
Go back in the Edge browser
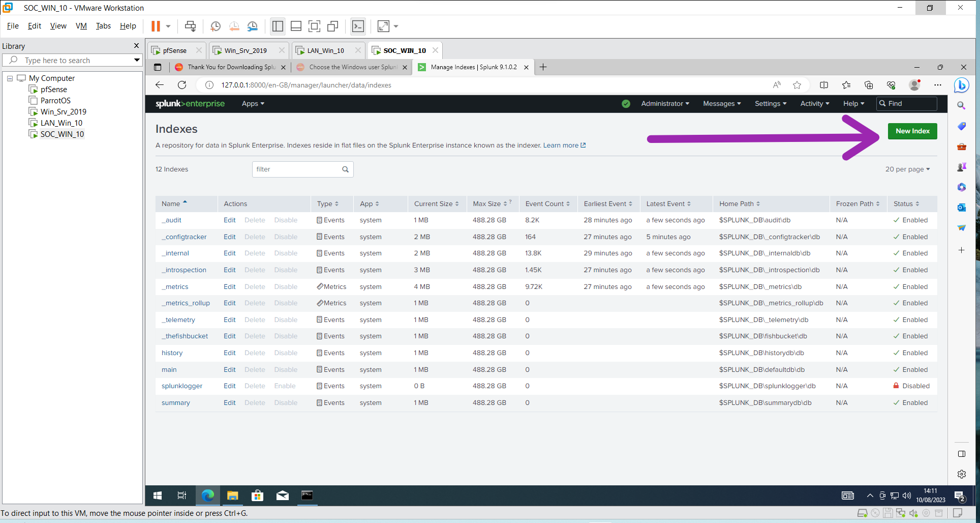click(160, 85)
